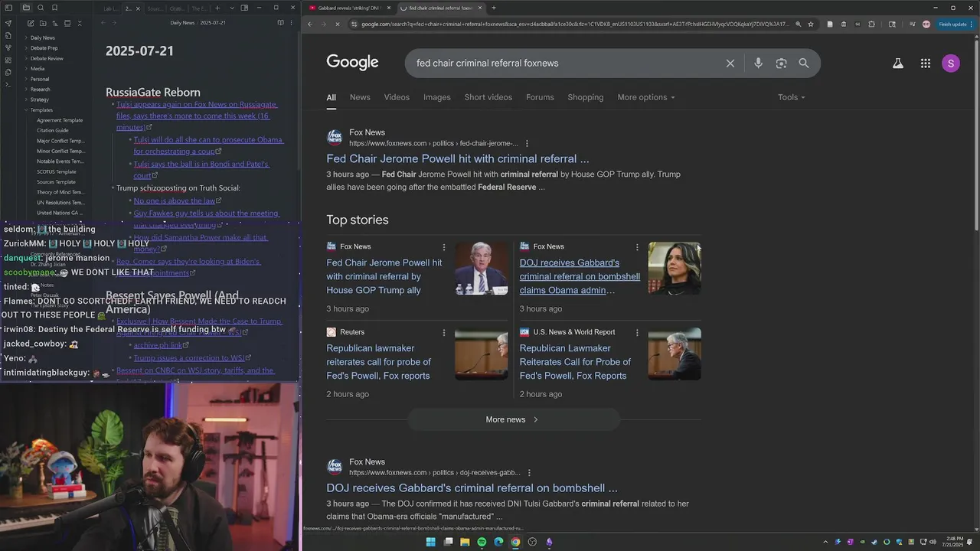
Task: Open the Tools dropdown in Google search
Action: (x=792, y=97)
